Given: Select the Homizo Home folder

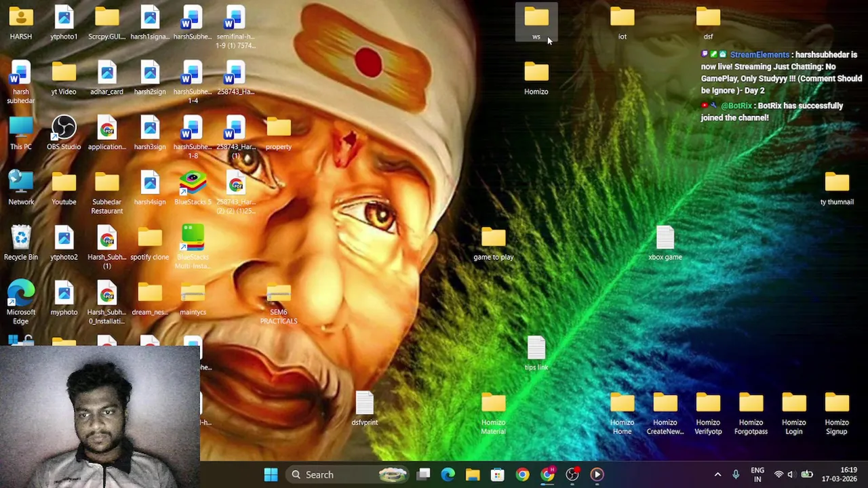Looking at the screenshot, I should 623,413.
